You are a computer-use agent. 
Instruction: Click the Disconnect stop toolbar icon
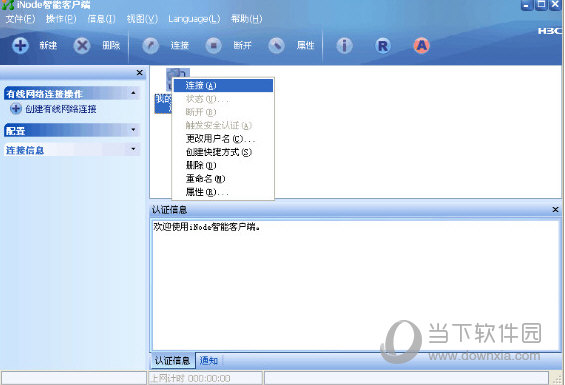[214, 46]
